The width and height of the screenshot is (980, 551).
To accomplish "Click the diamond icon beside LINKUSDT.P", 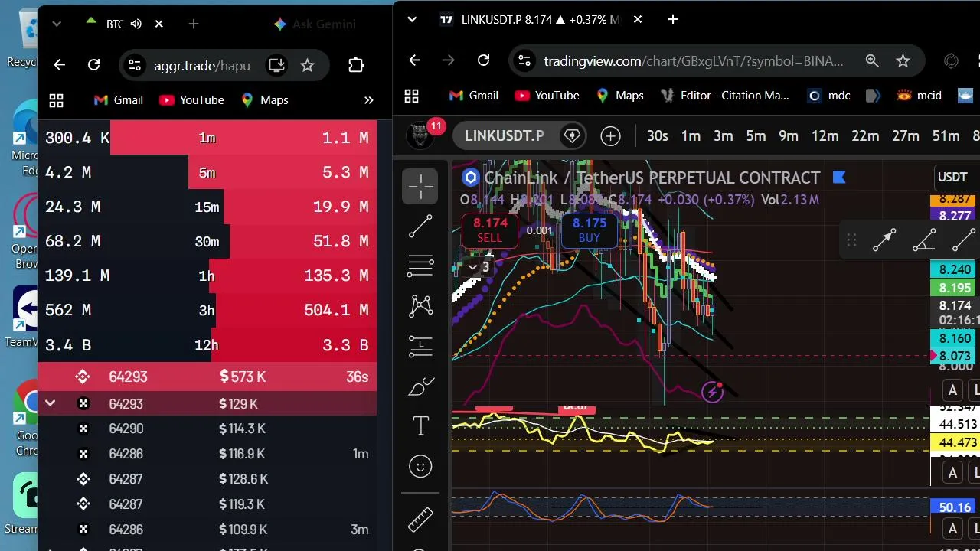I will tap(571, 136).
